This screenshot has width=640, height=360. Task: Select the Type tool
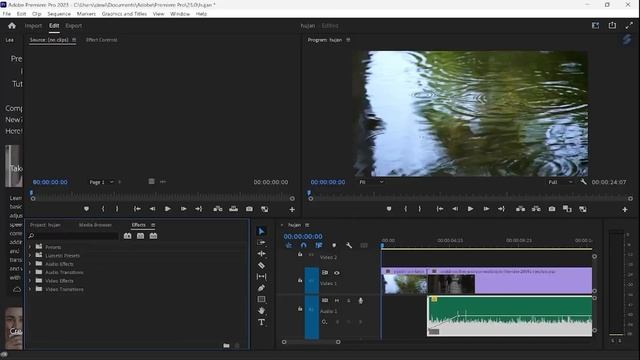point(261,322)
